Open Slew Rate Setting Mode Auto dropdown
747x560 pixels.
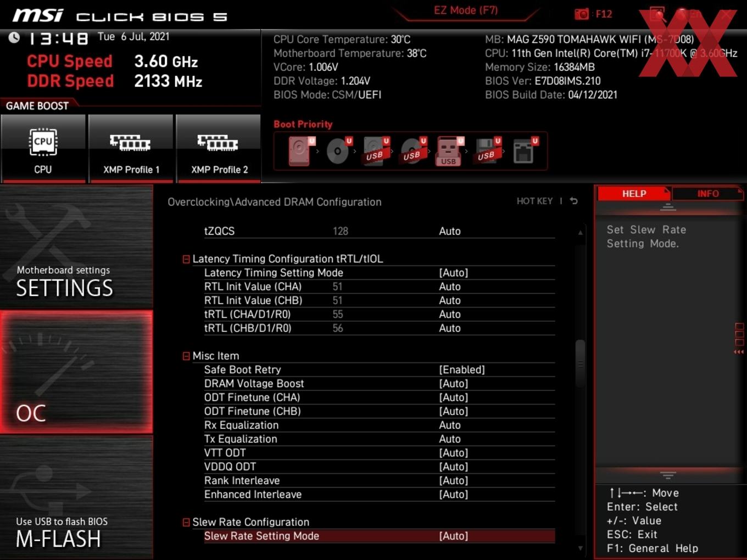453,536
